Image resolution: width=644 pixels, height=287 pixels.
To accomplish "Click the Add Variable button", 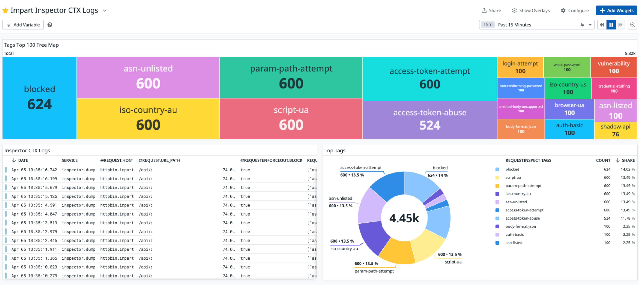I will tap(23, 25).
